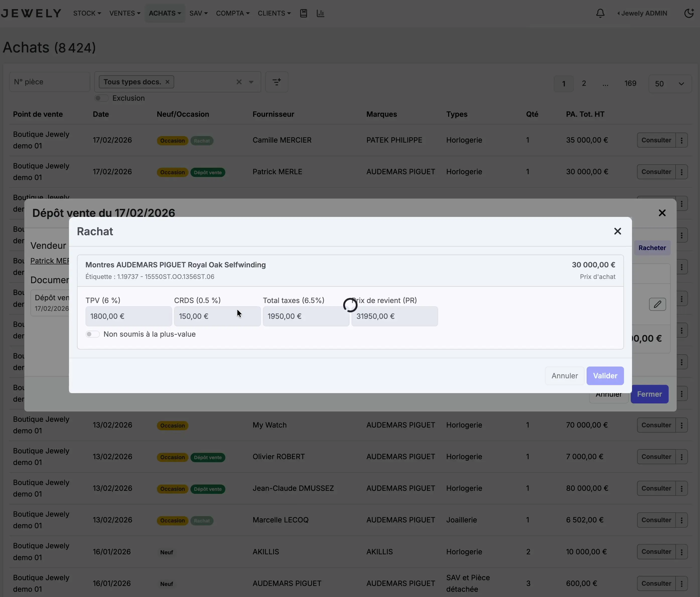
Task: Open more options for the 600,00 € row
Action: [x=681, y=583]
